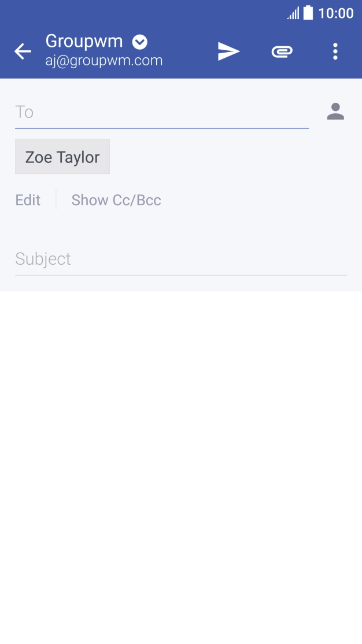The image size is (362, 644).
Task: Expand the account chevron beside Groupwm
Action: click(139, 42)
